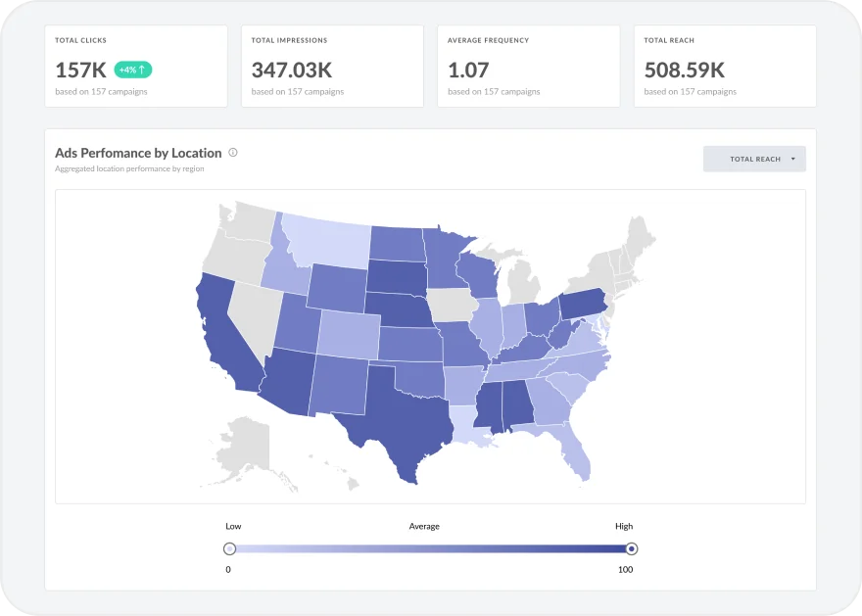Click the high-end slider handle at 100
862x616 pixels.
pos(632,549)
